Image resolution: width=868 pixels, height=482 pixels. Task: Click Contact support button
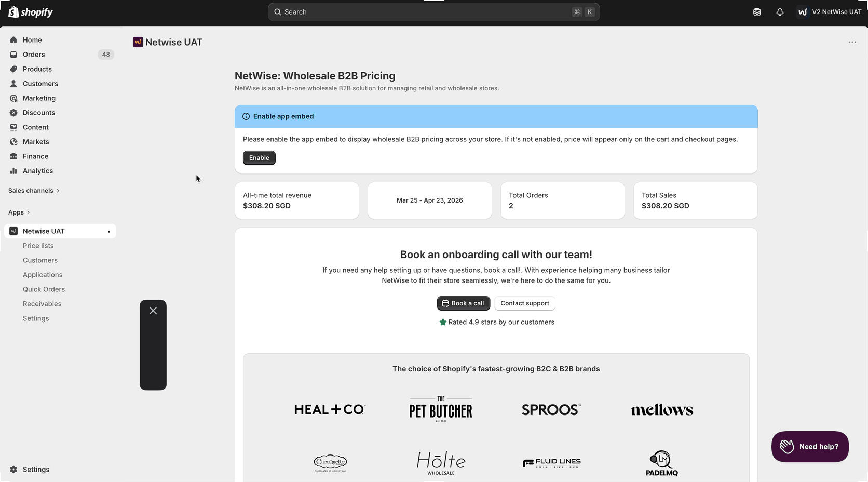525,303
